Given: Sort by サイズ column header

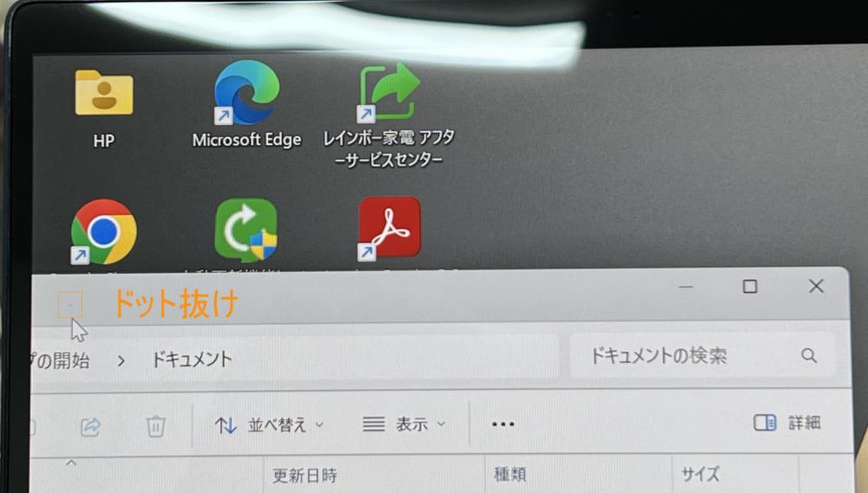Looking at the screenshot, I should [700, 474].
